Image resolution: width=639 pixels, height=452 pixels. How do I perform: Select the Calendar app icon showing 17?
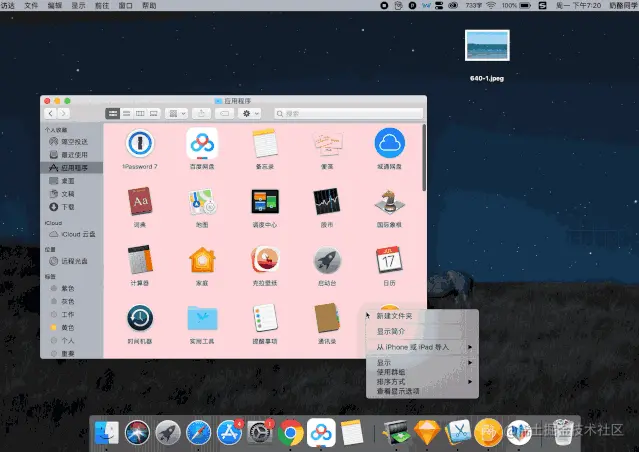389,260
